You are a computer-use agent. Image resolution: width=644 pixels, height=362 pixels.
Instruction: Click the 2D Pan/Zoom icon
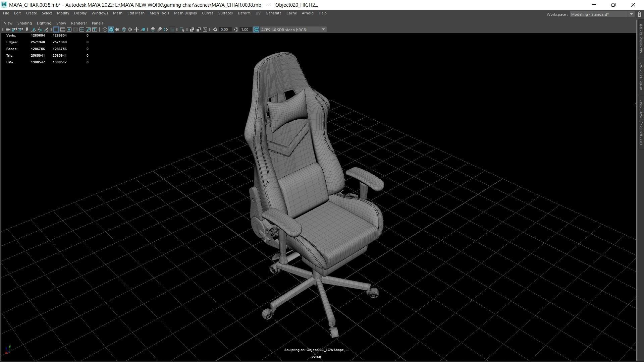(x=40, y=29)
